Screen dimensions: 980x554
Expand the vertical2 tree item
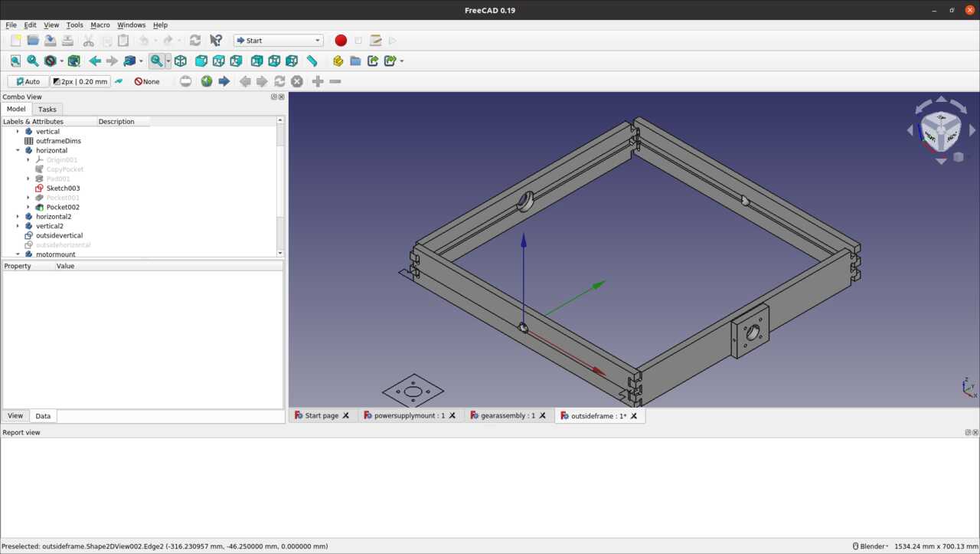[x=18, y=226]
